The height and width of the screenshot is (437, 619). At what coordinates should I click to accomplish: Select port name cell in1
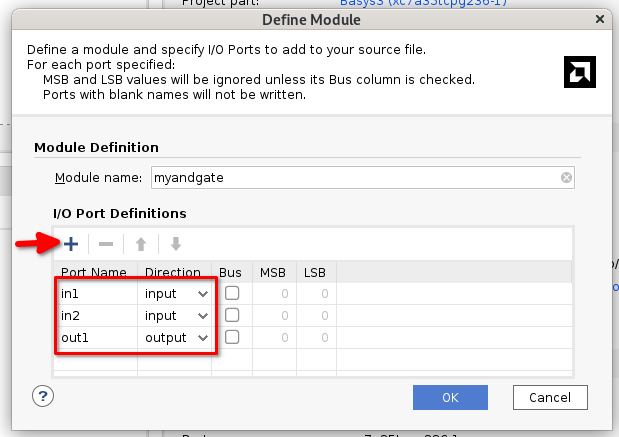coord(96,294)
